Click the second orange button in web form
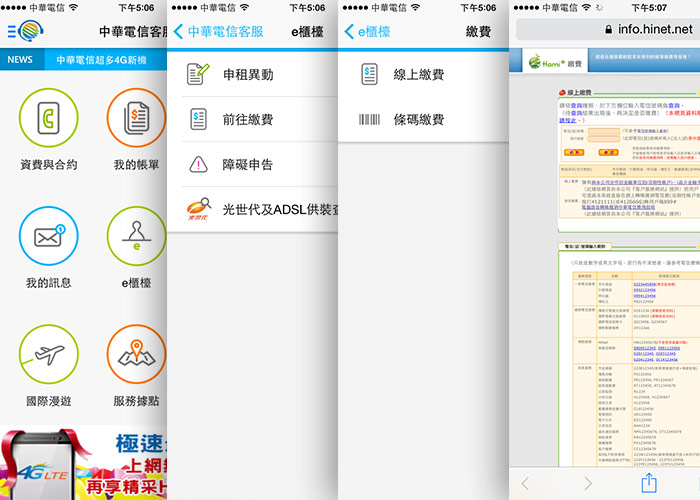Viewport: 700px width, 500px height. 608,152
